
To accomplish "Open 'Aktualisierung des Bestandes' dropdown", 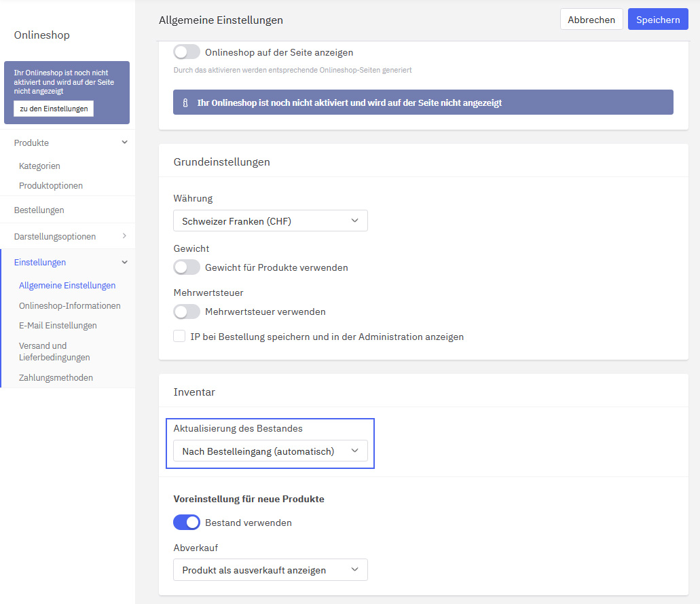I will [x=270, y=451].
